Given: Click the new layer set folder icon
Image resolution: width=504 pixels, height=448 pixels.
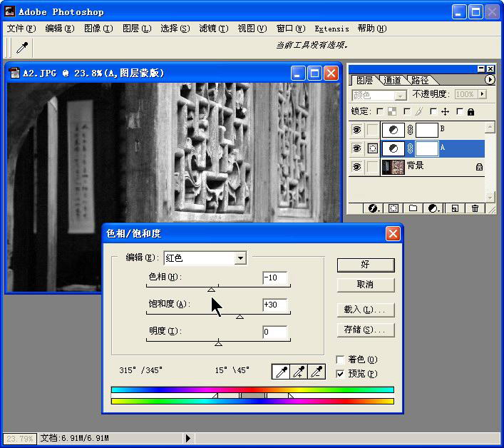Looking at the screenshot, I should (x=412, y=208).
